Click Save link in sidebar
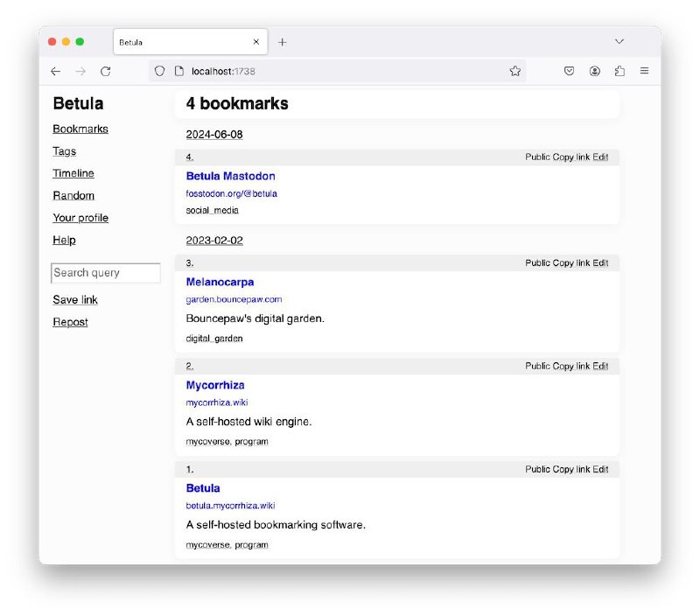This screenshot has width=700, height=616. pyautogui.click(x=75, y=300)
